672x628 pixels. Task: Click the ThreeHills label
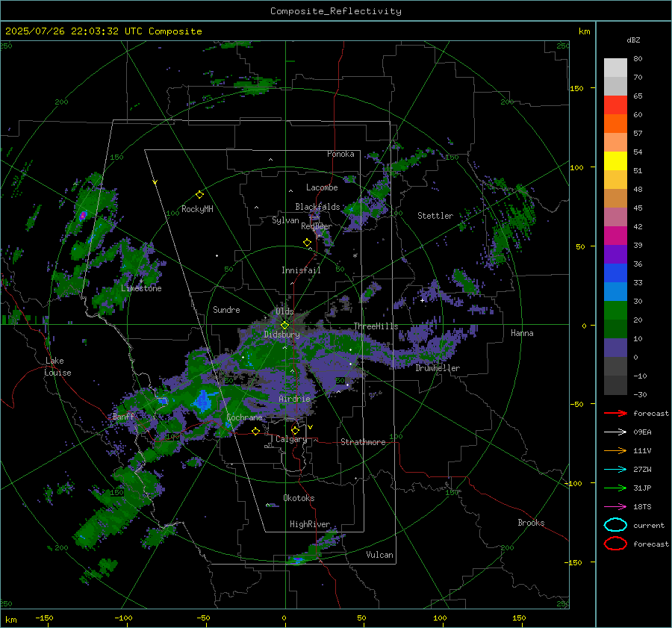pyautogui.click(x=376, y=326)
